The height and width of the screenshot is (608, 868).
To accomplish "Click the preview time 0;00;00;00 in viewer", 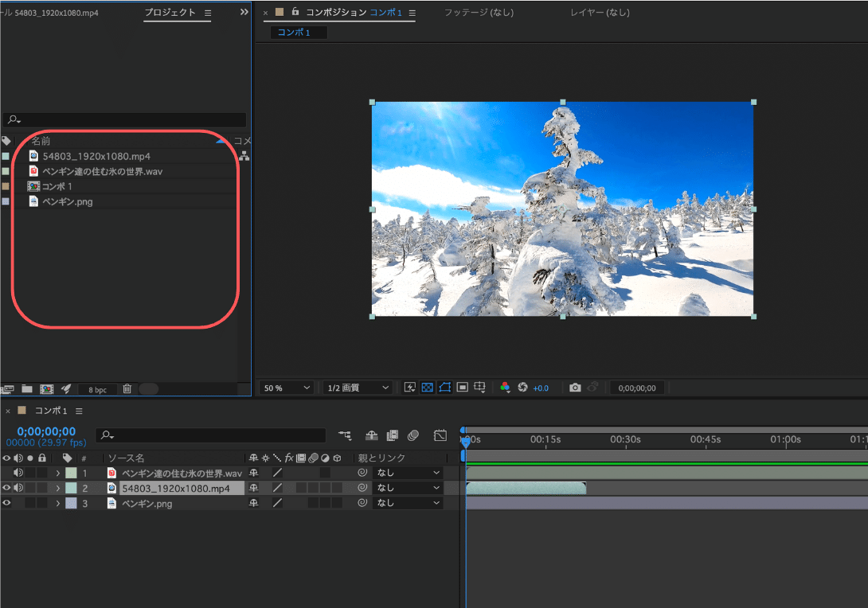I will 637,388.
